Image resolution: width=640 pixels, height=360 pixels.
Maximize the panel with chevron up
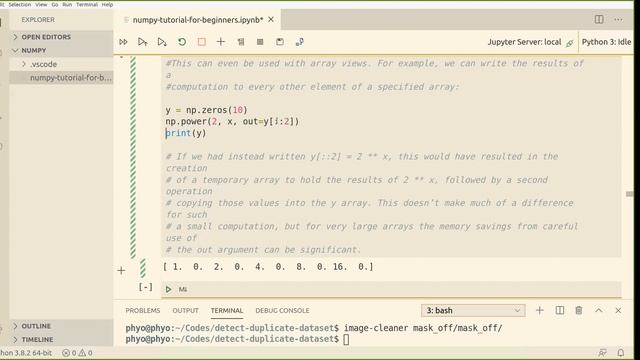(x=599, y=311)
